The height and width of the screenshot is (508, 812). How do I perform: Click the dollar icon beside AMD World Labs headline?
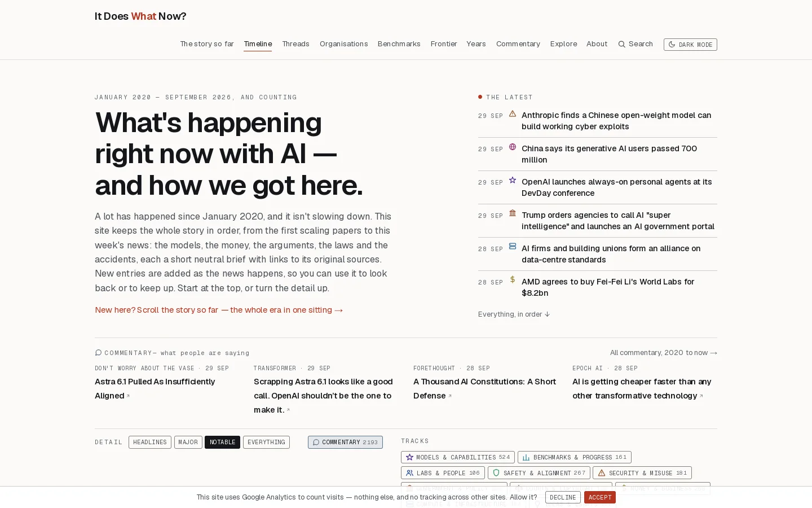513,279
